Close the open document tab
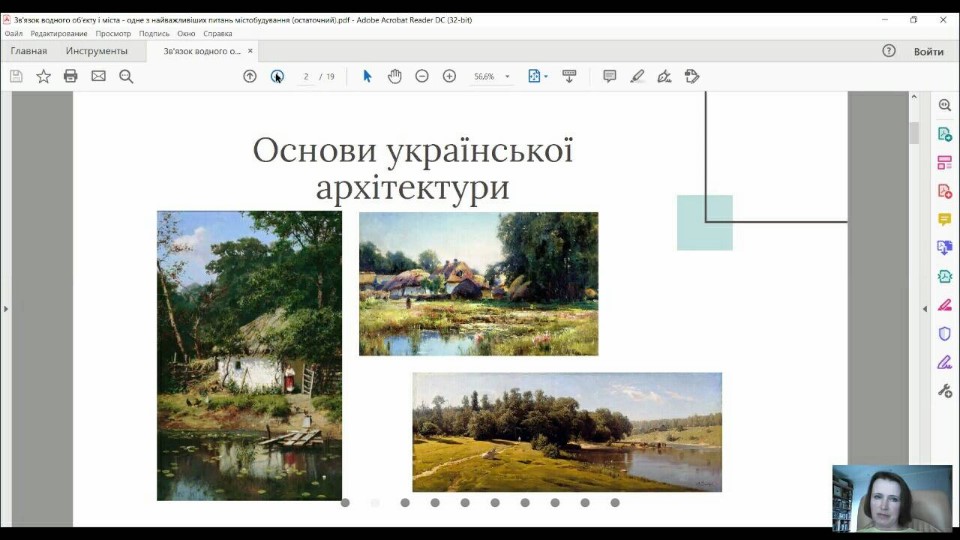960x540 pixels. tap(250, 51)
